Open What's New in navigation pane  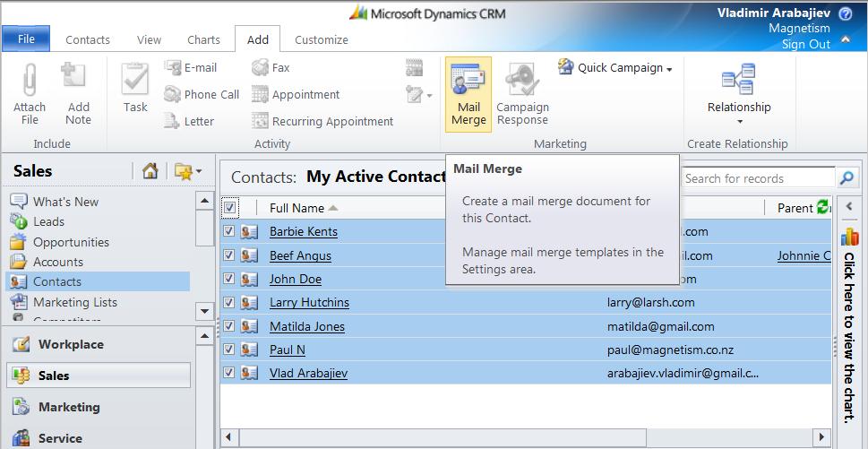[x=65, y=202]
